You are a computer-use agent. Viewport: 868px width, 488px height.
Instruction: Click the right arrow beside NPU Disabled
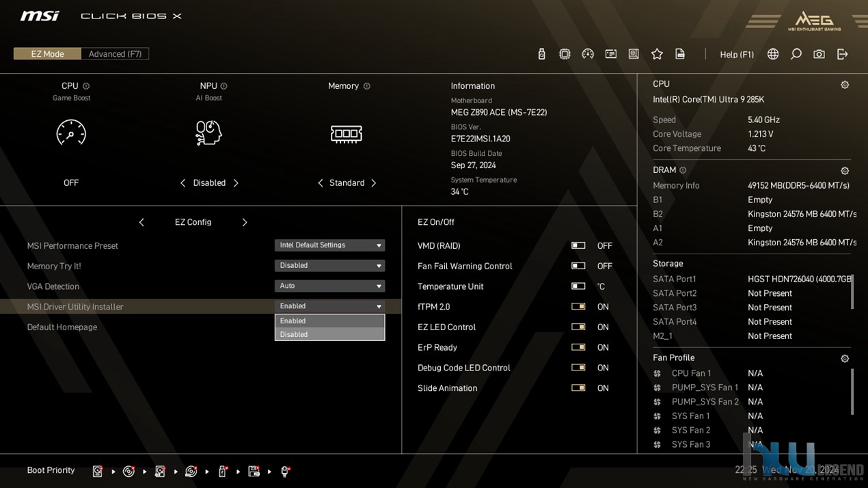(236, 183)
